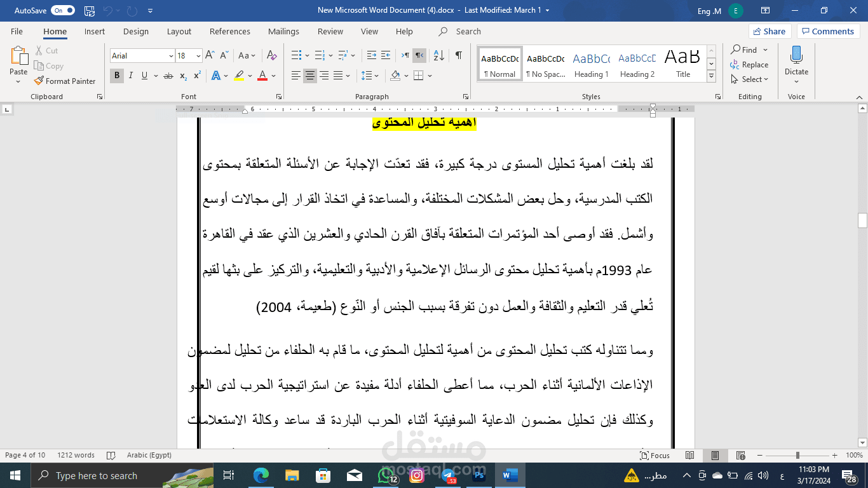Toggle Italic formatting
The width and height of the screenshot is (868, 488).
click(131, 76)
